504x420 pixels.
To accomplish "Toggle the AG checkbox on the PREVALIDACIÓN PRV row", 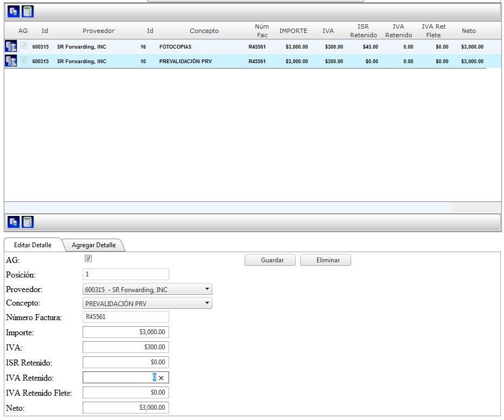I will (x=24, y=60).
